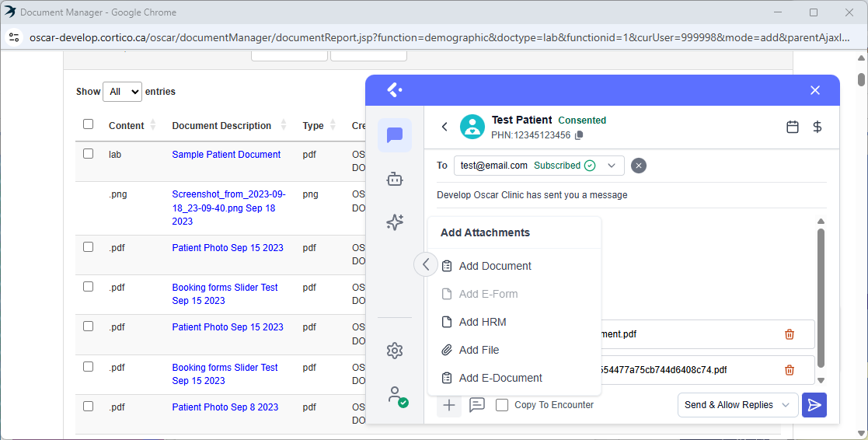Delete the attachment ending in ment.pdf
The height and width of the screenshot is (440, 868).
[790, 334]
